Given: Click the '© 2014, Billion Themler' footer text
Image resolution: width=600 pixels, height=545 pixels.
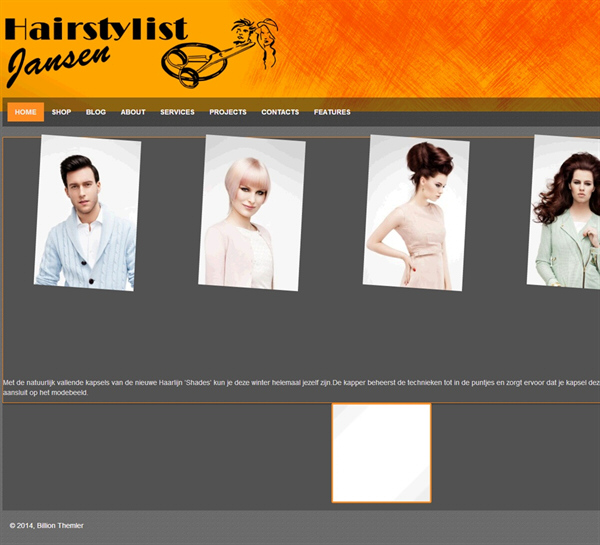Looking at the screenshot, I should [x=46, y=525].
